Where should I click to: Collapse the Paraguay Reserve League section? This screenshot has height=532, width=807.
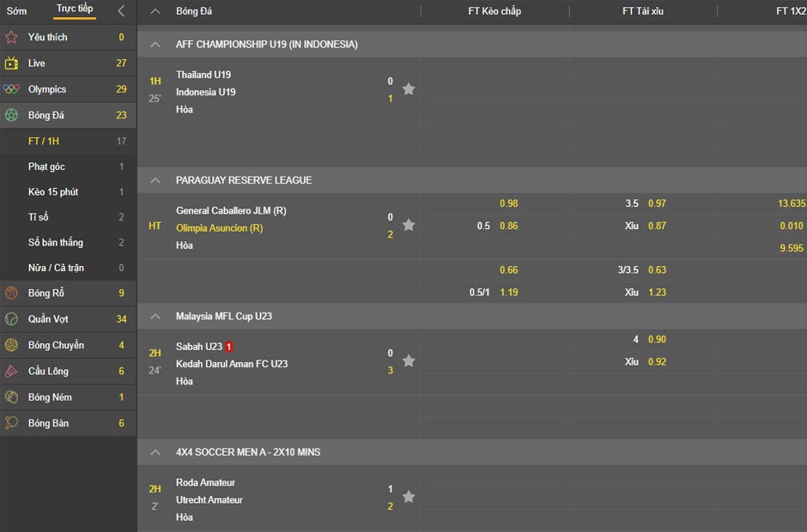point(155,180)
